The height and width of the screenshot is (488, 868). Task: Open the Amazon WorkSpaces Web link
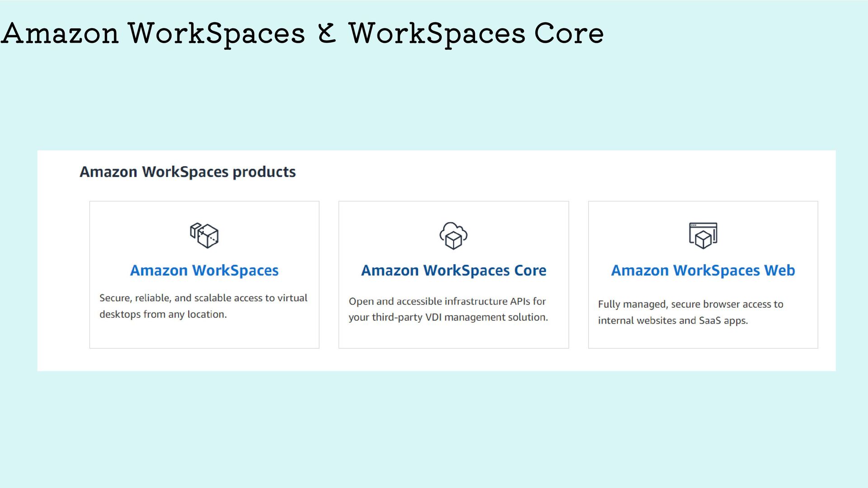703,270
